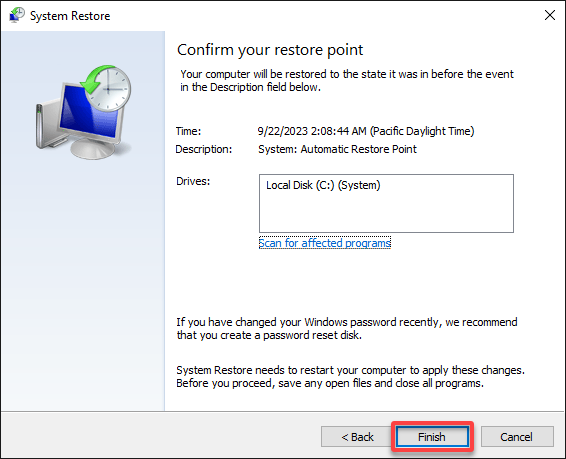Click the Finish button
This screenshot has height=459, width=566.
[432, 437]
